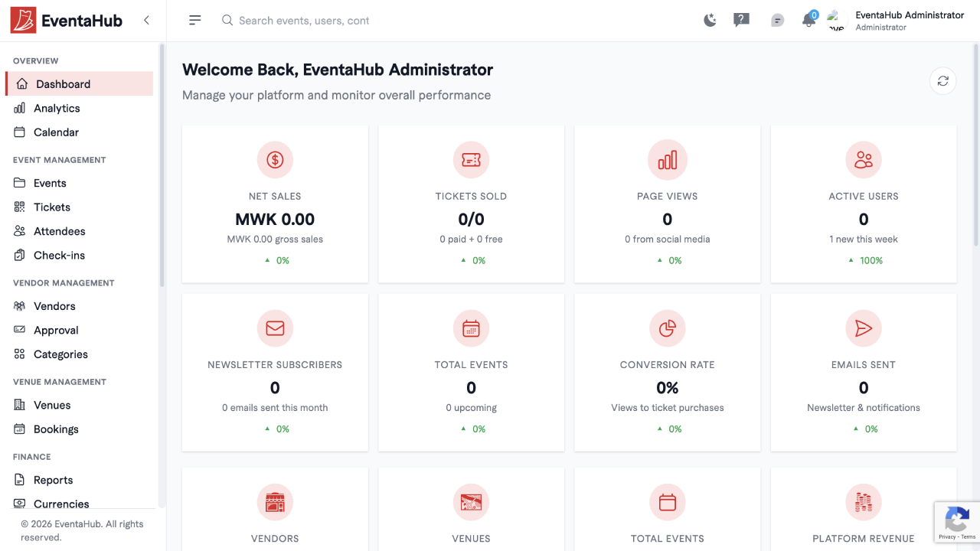Collapse the sidebar with the chevron arrow
The height and width of the screenshot is (551, 980).
[x=146, y=21]
